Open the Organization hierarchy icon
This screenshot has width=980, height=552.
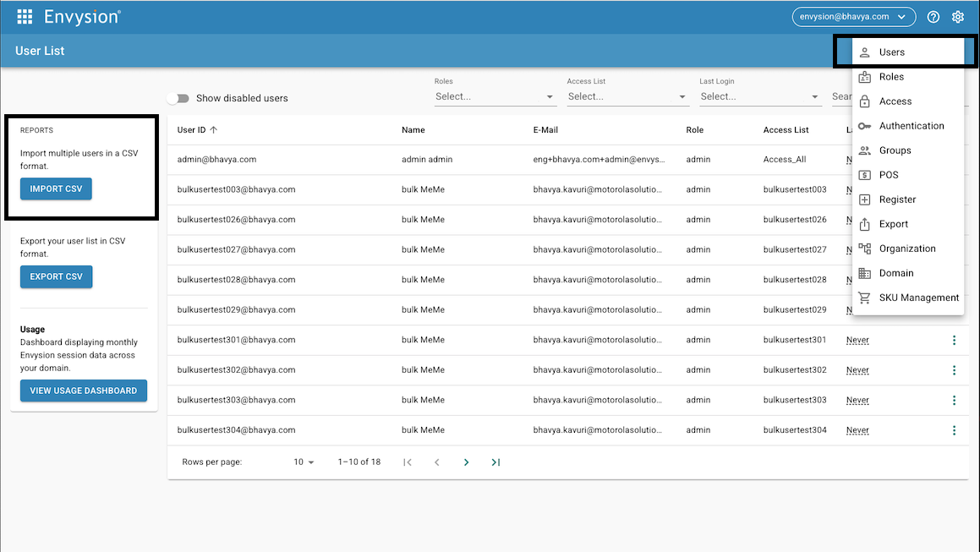click(x=864, y=248)
